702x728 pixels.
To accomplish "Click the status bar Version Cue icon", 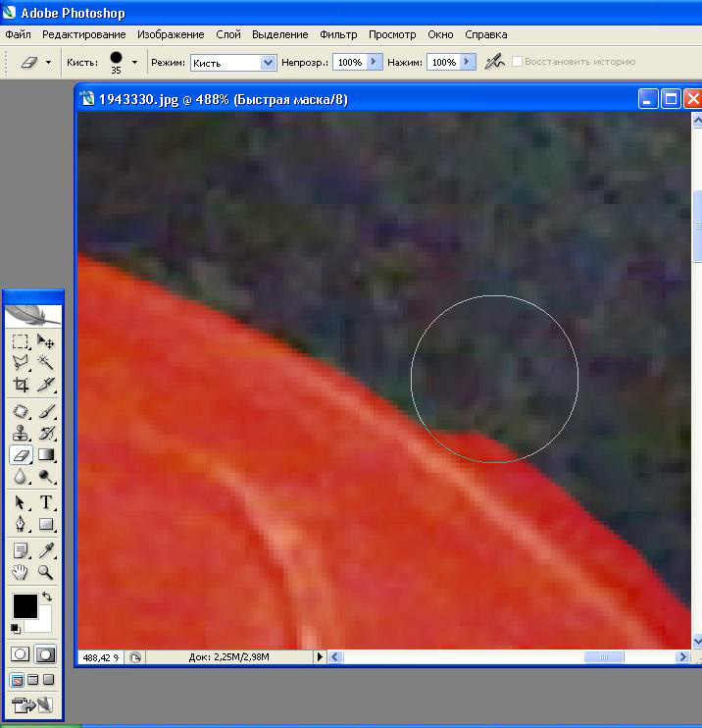I will pos(135,657).
